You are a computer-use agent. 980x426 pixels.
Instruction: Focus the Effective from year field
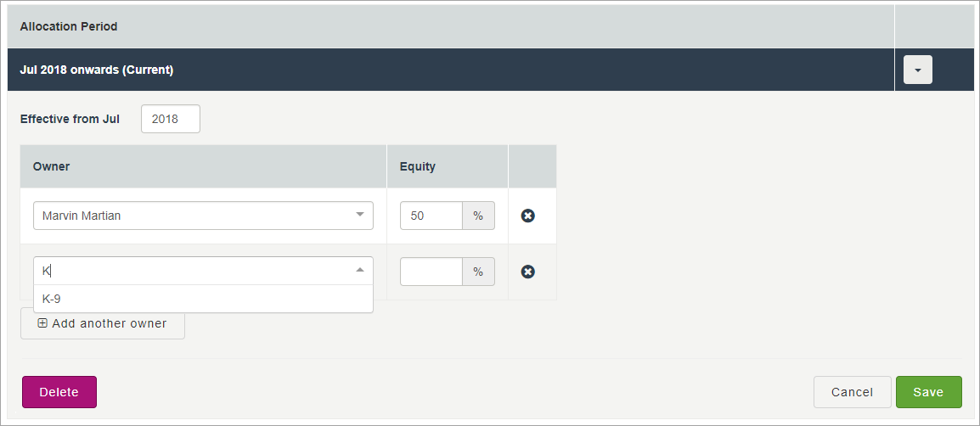[x=171, y=119]
